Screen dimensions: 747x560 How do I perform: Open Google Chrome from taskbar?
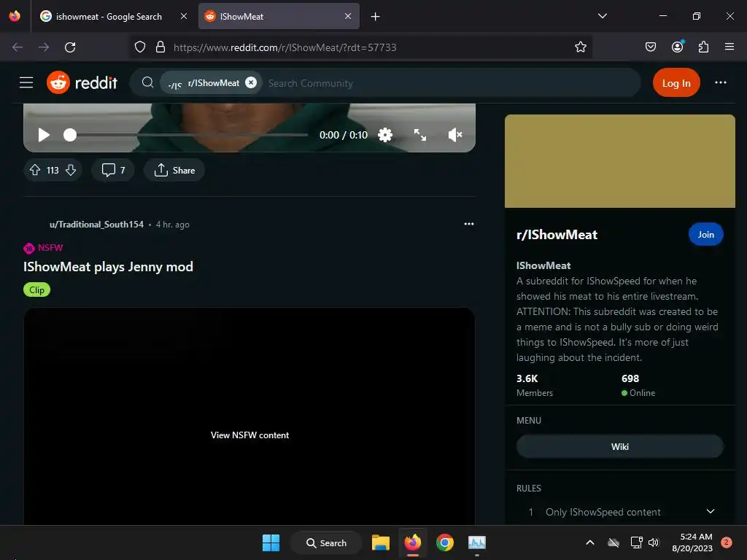[x=445, y=542]
